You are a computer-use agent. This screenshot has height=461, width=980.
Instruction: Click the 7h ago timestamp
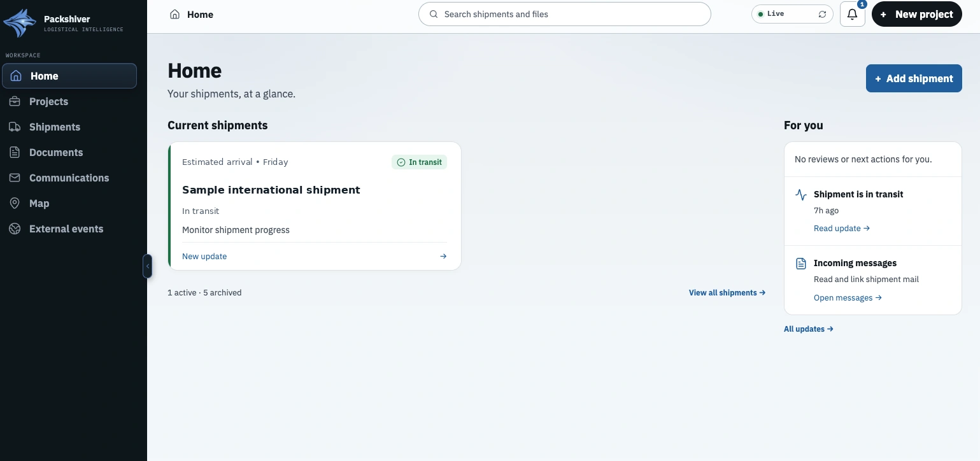(826, 211)
